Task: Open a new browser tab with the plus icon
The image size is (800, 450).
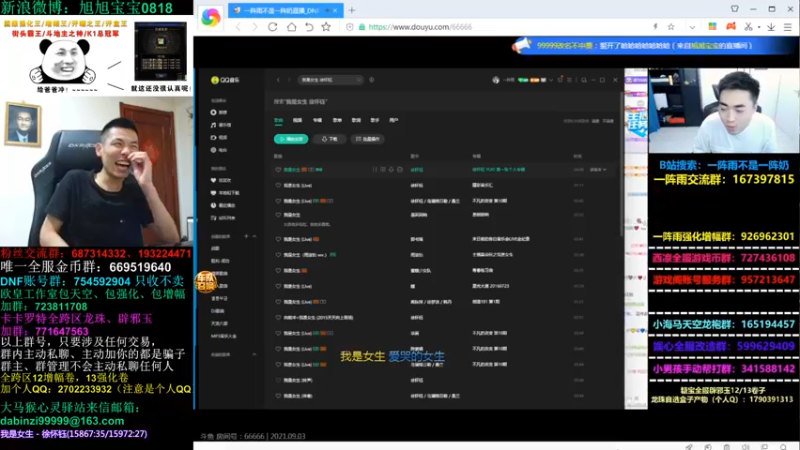Action: click(352, 10)
